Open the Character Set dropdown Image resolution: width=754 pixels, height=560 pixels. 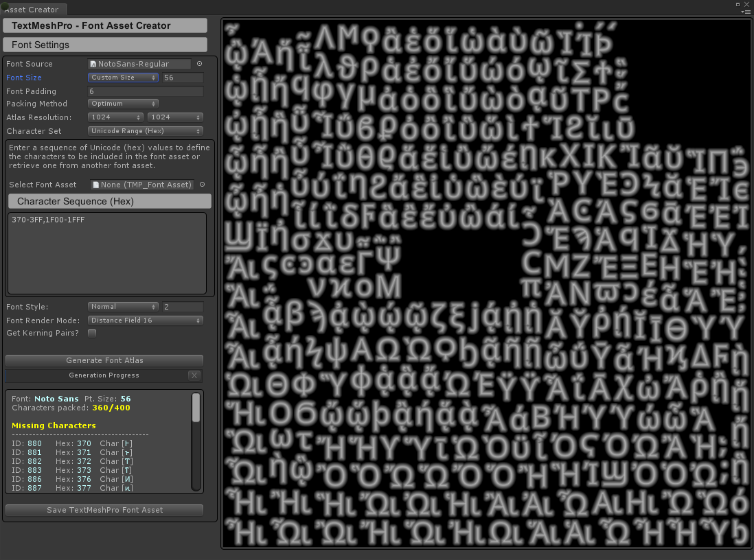point(145,130)
